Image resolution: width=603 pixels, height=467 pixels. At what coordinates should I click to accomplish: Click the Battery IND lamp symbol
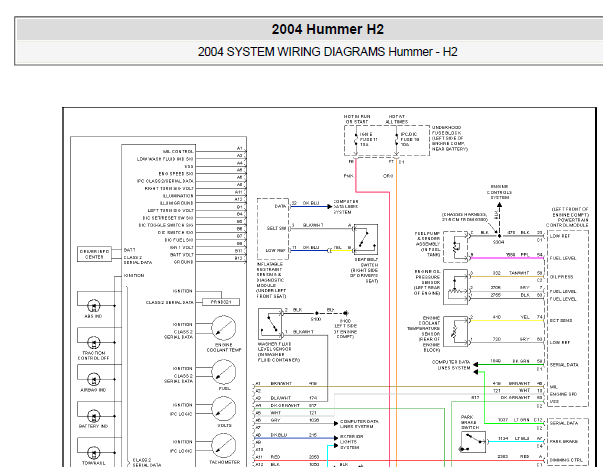pyautogui.click(x=93, y=416)
